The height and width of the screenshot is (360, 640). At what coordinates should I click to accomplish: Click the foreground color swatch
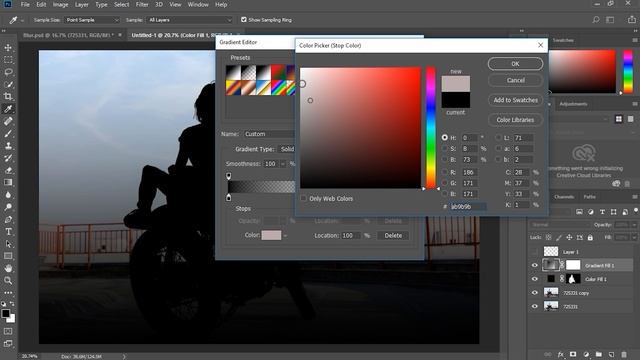pyautogui.click(x=5, y=313)
